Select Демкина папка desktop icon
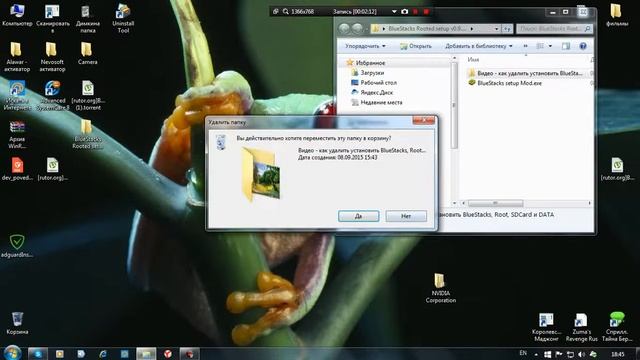Screen dimensions: 640x360 [88, 18]
